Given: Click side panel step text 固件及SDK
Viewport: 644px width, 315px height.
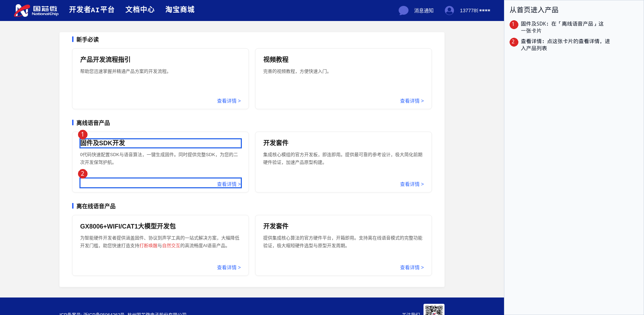Looking at the screenshot, I should point(562,27).
